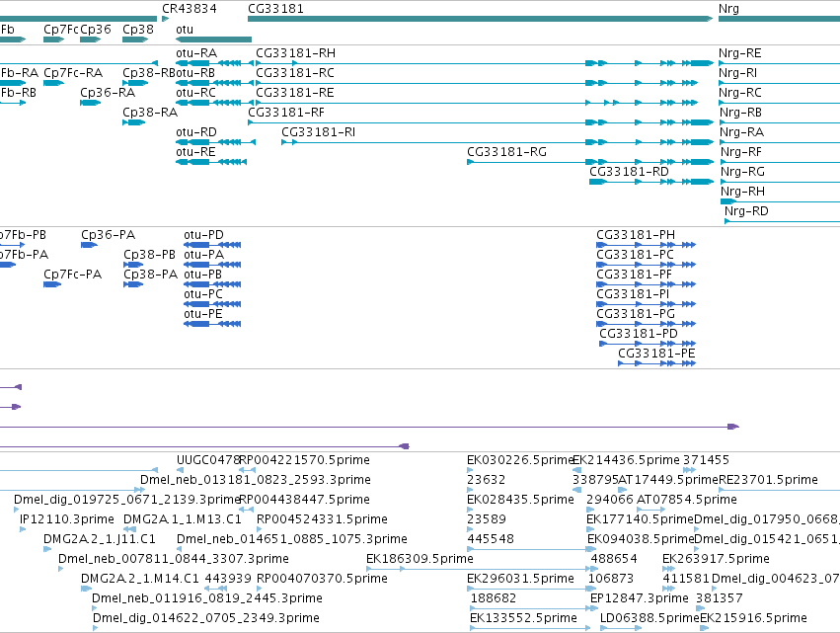Click EST RE23701.5prime

[x=768, y=480]
